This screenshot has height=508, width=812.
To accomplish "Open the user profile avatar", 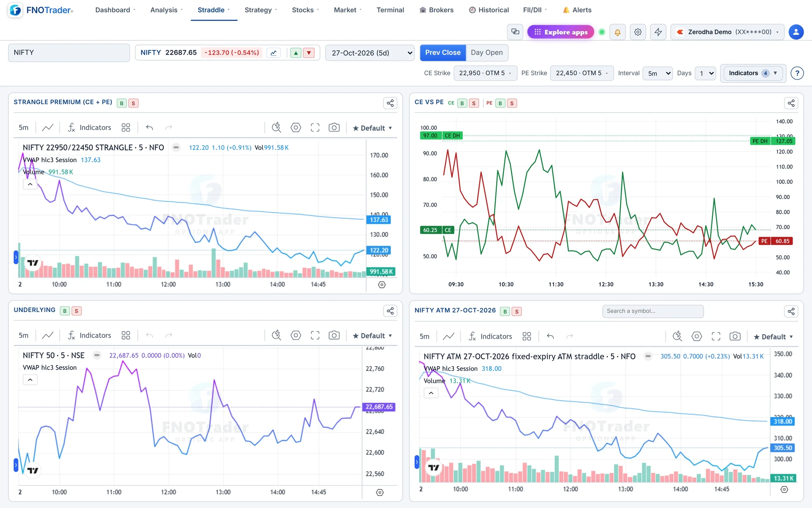I will pyautogui.click(x=796, y=32).
